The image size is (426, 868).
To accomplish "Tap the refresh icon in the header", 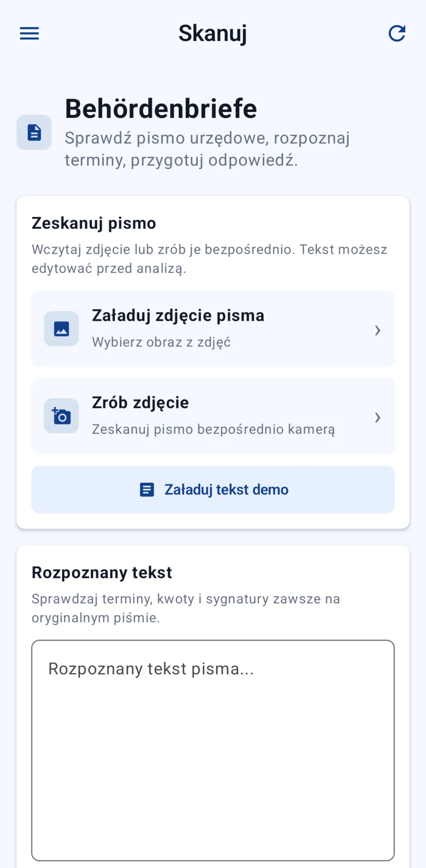I will [397, 33].
